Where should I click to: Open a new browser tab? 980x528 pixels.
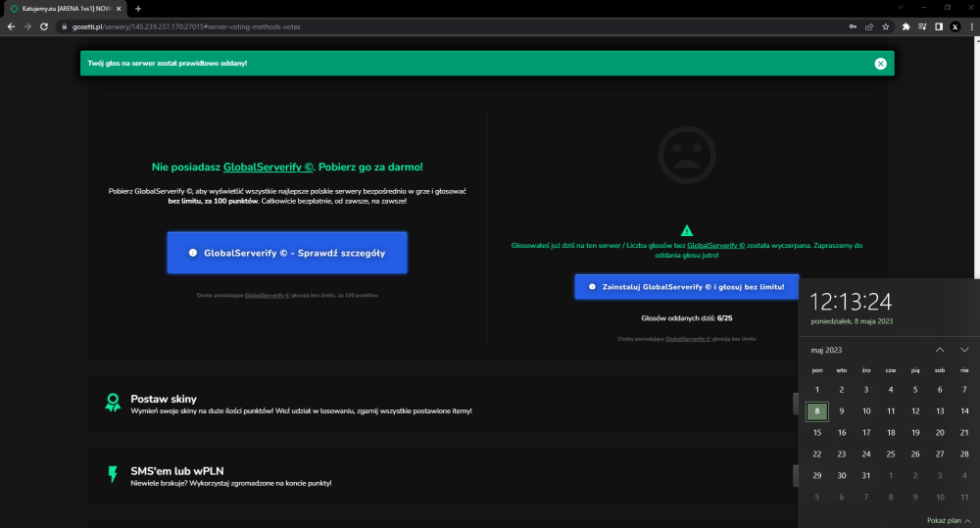(138, 9)
